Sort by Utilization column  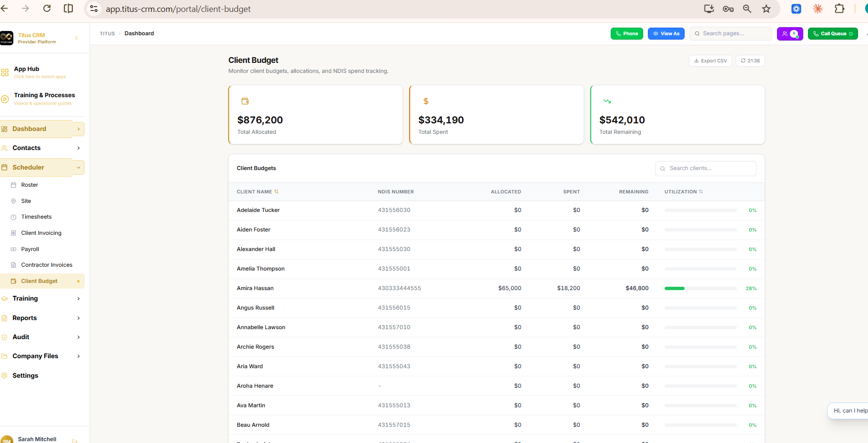click(684, 192)
